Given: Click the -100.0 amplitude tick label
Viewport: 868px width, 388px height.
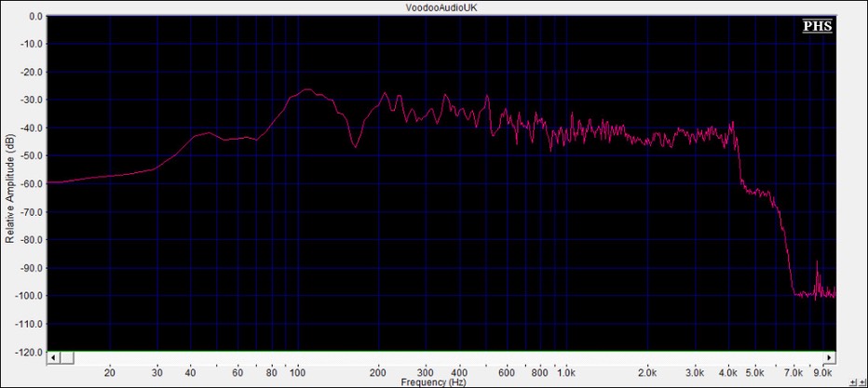Looking at the screenshot, I should click(31, 296).
